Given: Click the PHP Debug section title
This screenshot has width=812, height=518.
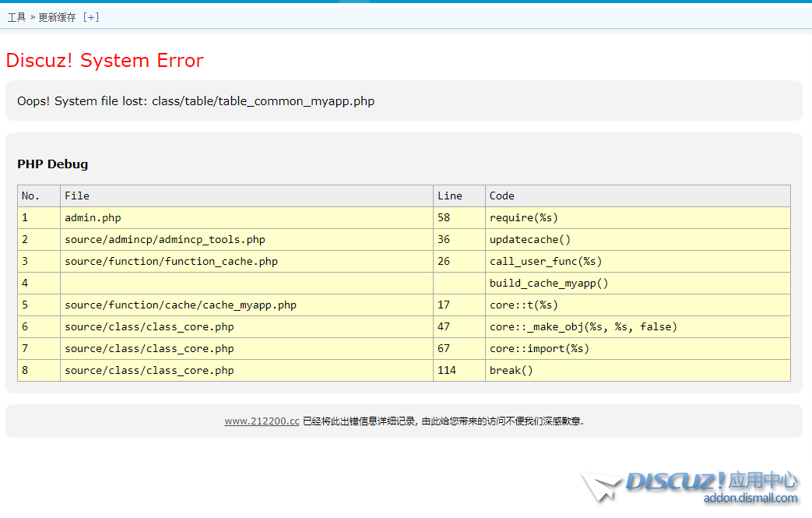Looking at the screenshot, I should [x=52, y=164].
